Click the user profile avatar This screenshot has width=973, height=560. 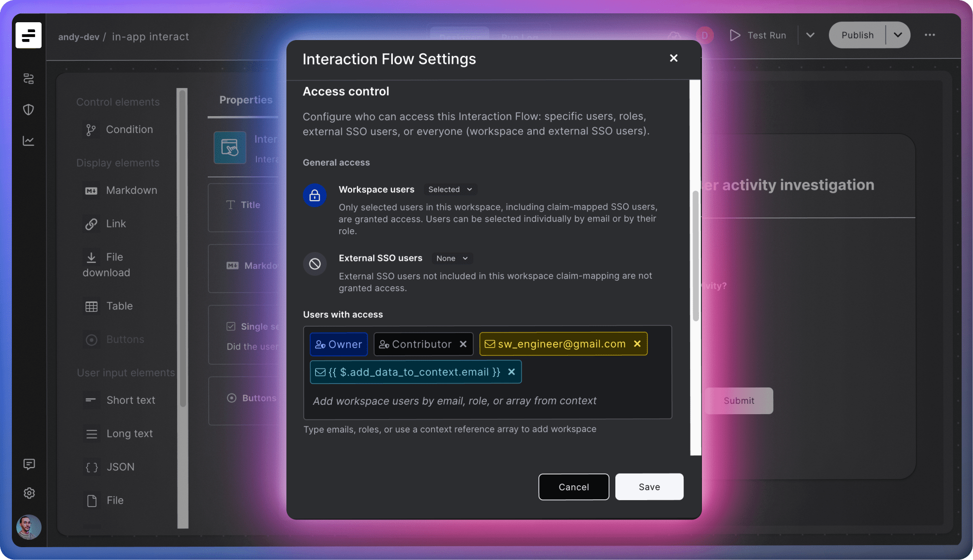click(x=29, y=527)
